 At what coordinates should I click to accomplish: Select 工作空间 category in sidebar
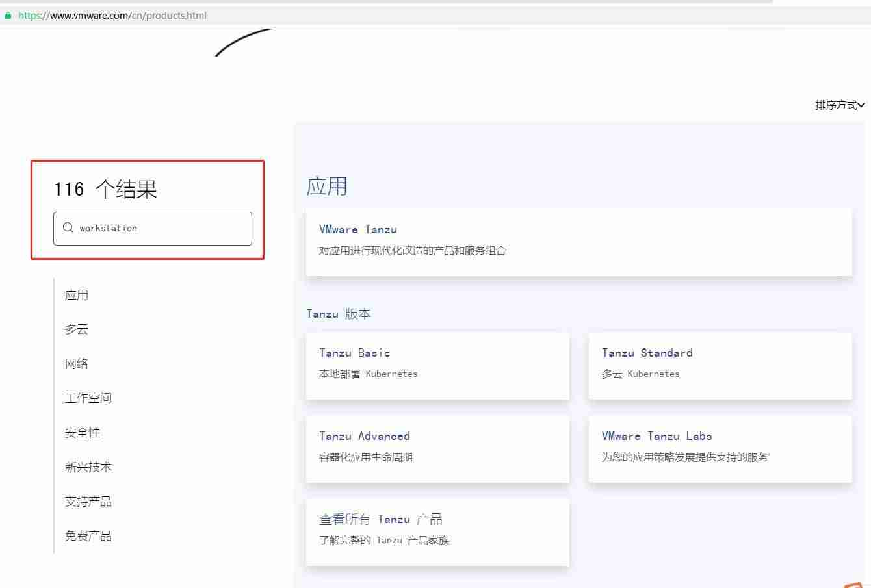[88, 398]
